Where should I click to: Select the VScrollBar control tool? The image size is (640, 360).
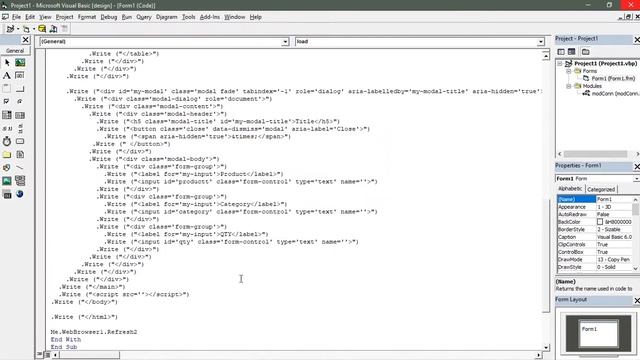tap(20, 128)
